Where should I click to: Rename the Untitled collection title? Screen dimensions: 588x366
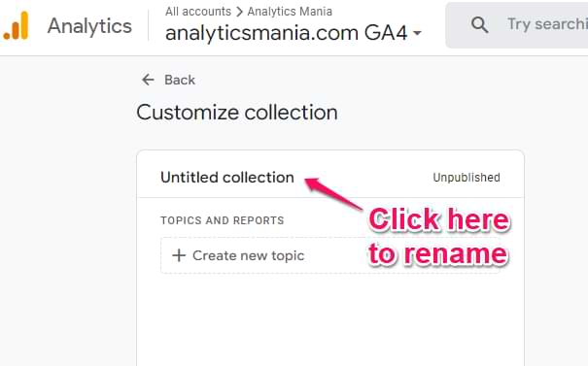point(227,178)
